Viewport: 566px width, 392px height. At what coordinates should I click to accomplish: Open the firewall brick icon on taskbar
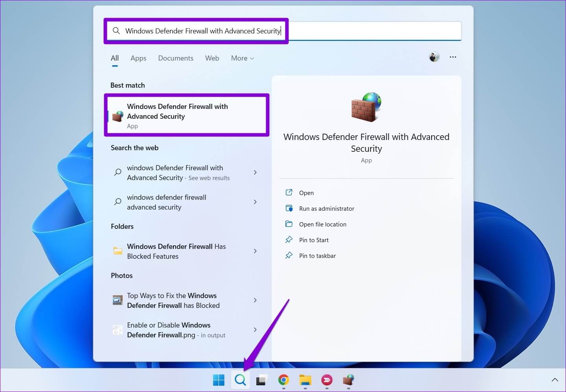pyautogui.click(x=348, y=380)
